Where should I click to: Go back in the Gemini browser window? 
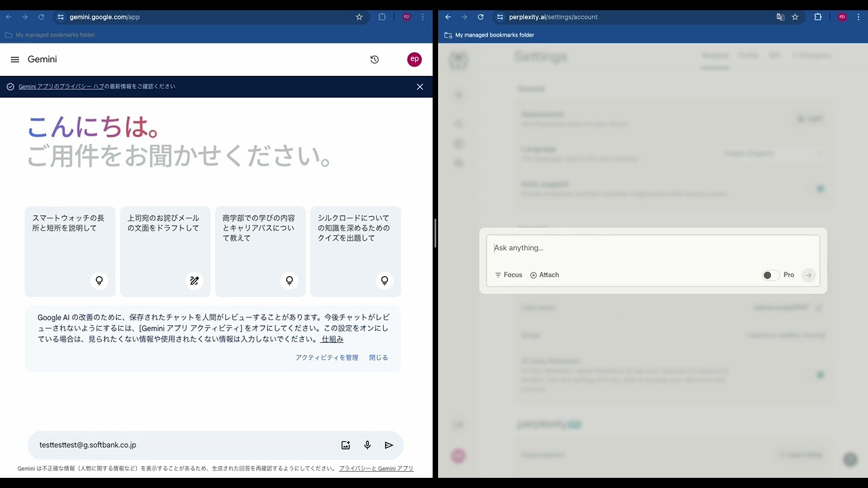coord(9,17)
